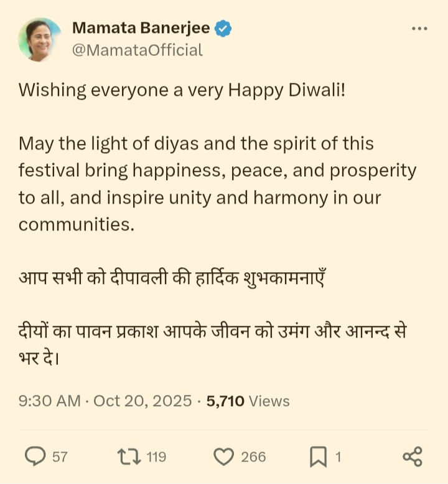Screen dimensions: 448x484
Task: Click the @MamataOfficial handle
Action: [x=138, y=50]
